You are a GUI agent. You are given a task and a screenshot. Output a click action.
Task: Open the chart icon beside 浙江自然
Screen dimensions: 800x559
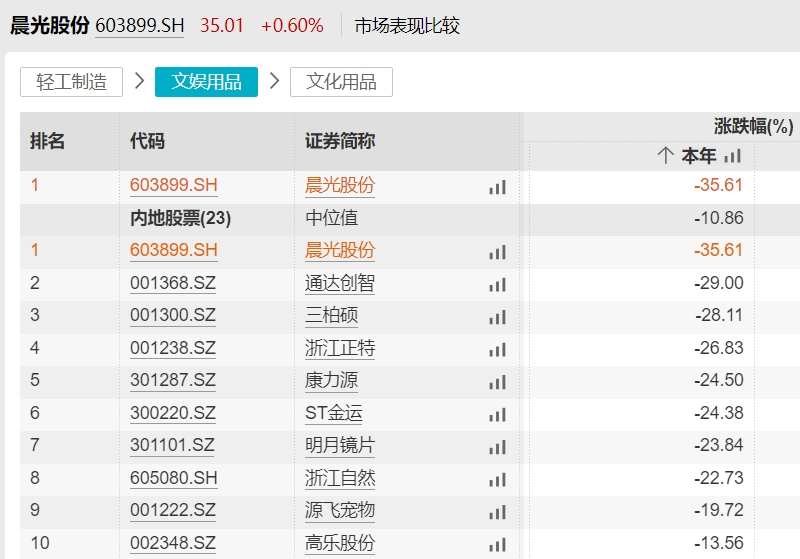pos(497,479)
